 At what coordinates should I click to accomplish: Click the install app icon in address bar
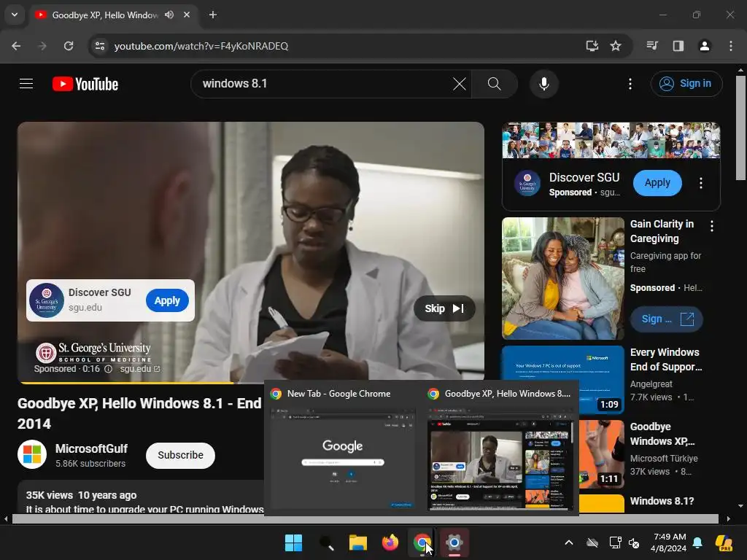click(592, 46)
